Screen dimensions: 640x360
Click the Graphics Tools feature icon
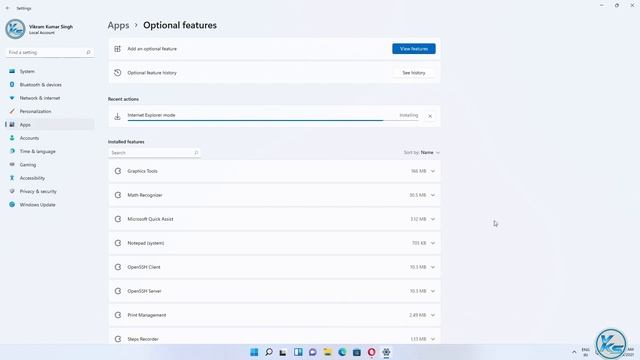coord(118,171)
